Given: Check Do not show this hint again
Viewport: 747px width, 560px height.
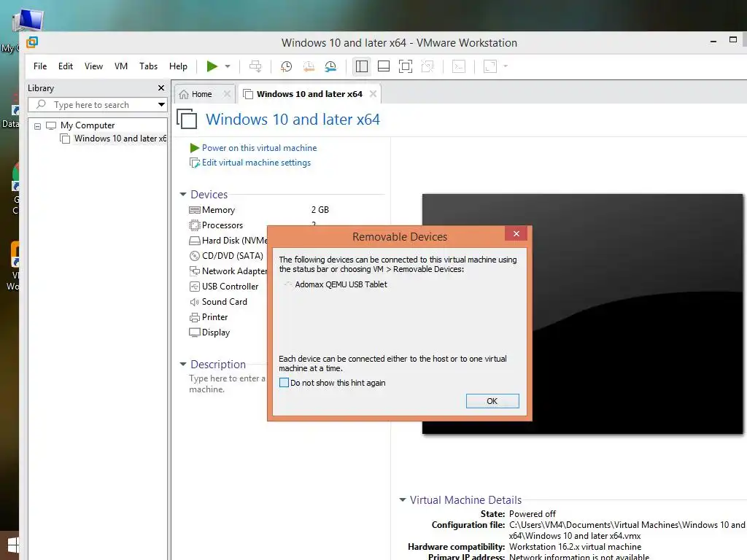Looking at the screenshot, I should tap(284, 382).
